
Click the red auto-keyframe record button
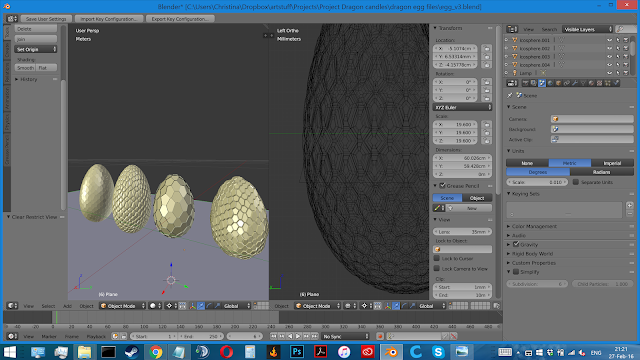point(380,336)
